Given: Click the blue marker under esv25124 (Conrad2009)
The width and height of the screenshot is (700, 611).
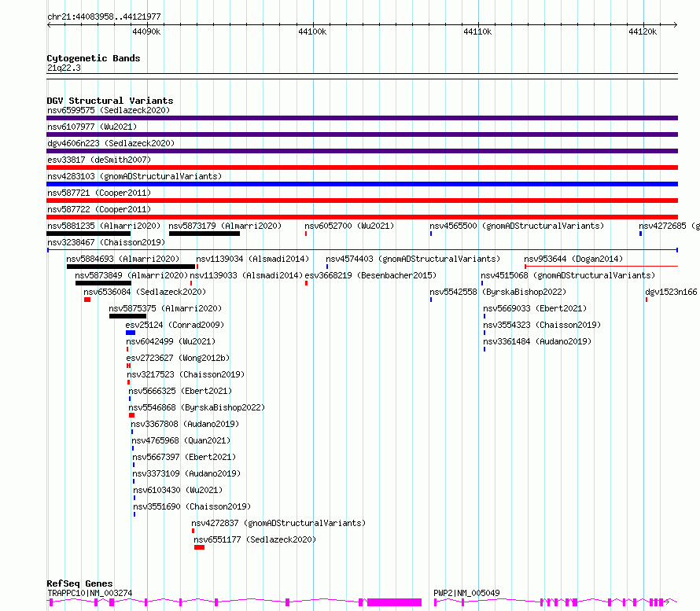Looking at the screenshot, I should (131, 333).
